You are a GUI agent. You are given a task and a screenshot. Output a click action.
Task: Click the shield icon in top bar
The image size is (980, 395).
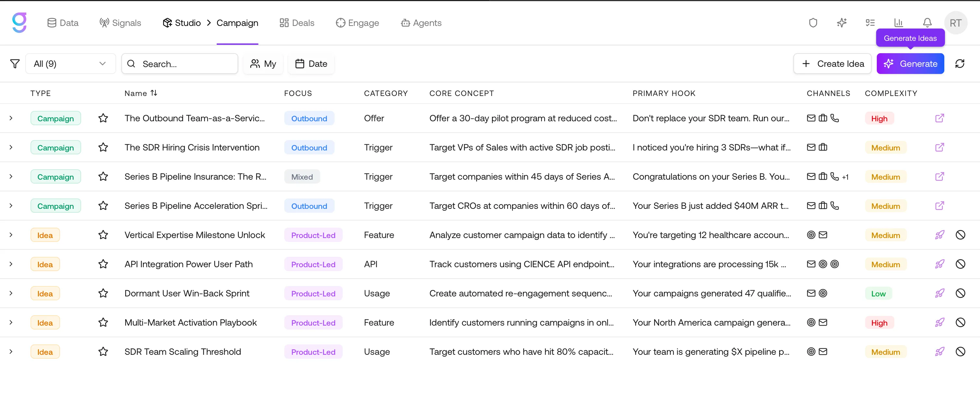(x=813, y=23)
